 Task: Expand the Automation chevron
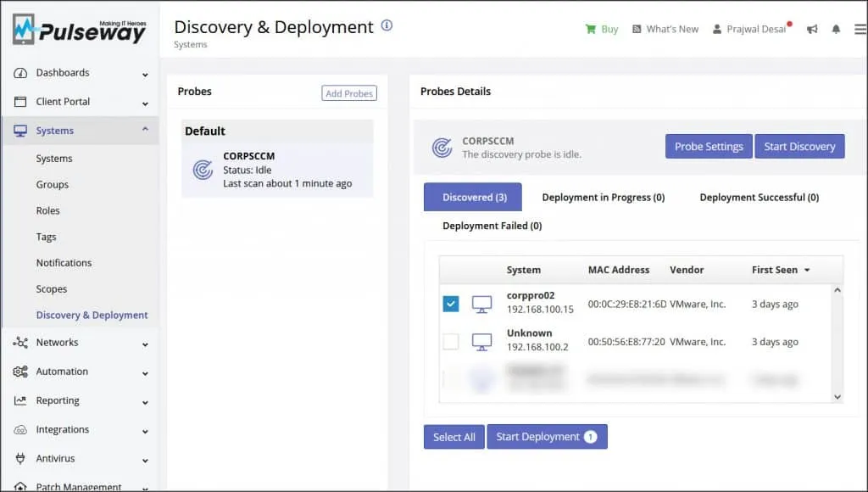tap(145, 373)
